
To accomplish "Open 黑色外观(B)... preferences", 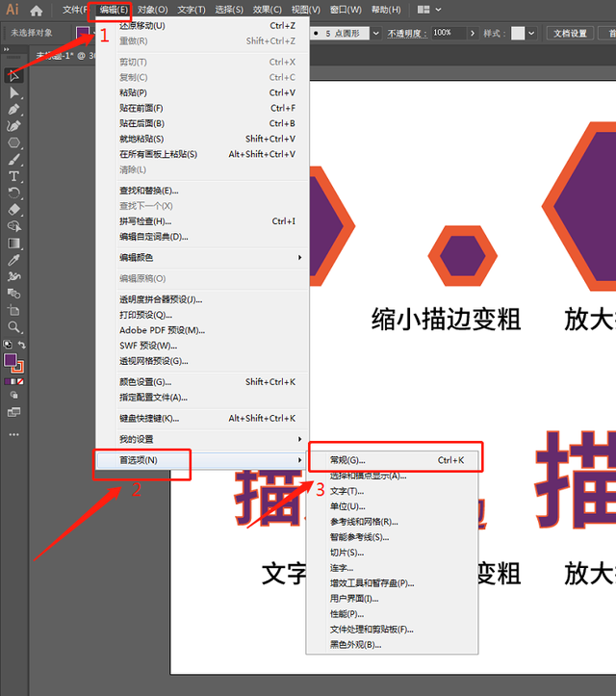I will pos(394,645).
